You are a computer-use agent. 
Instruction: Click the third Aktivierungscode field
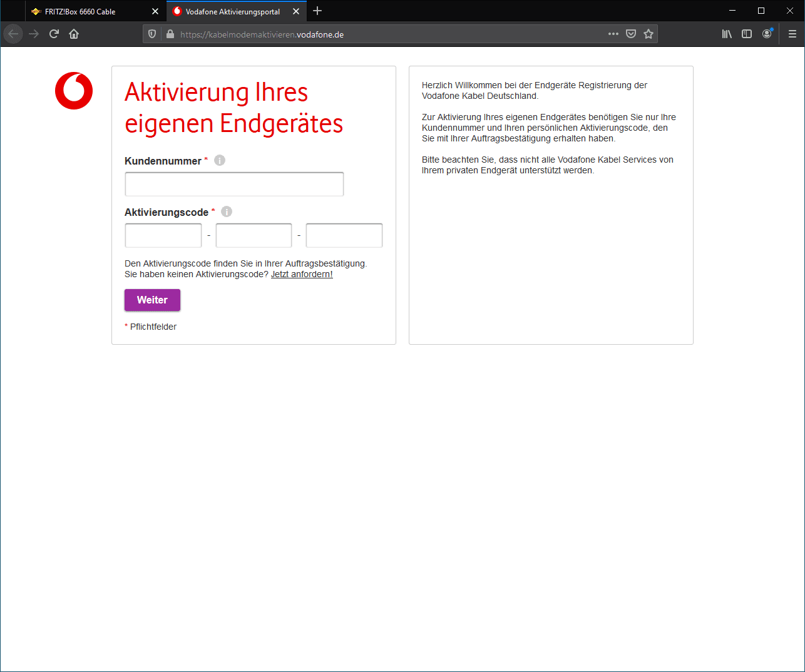point(344,235)
